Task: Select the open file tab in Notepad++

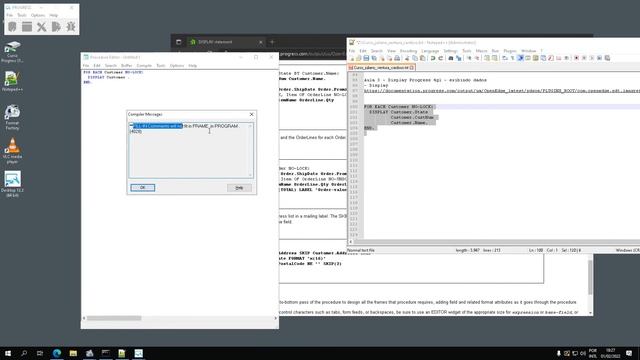Action: [381, 67]
